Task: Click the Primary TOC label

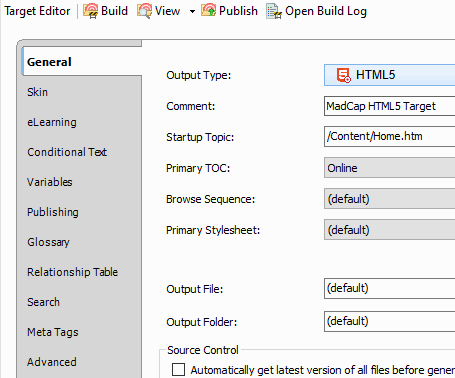Action: point(198,168)
